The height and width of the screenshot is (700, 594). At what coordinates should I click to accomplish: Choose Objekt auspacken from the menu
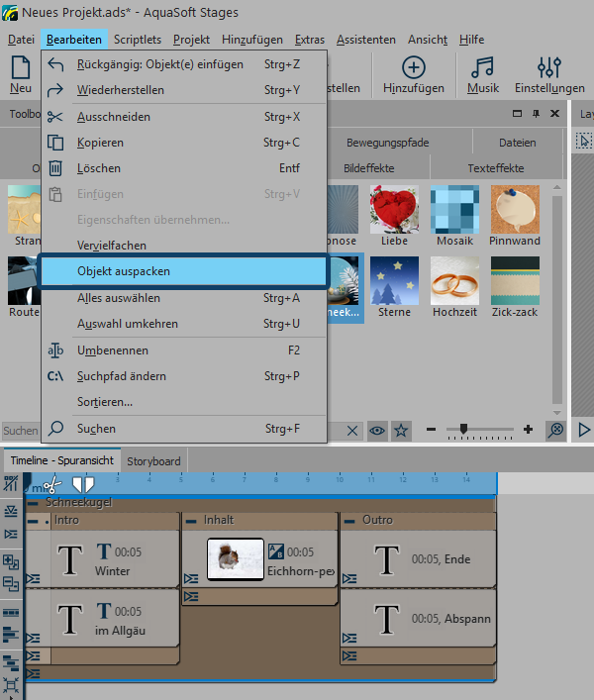pyautogui.click(x=184, y=270)
